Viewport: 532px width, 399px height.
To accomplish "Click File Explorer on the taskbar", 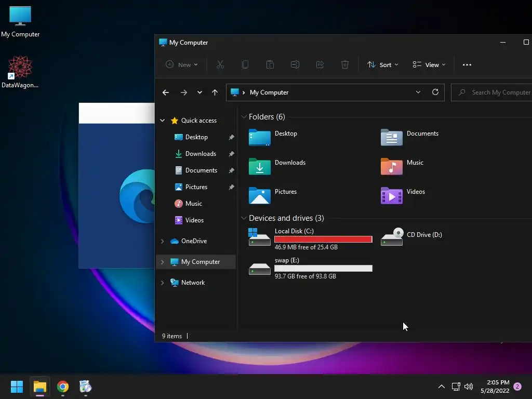I will pos(39,387).
